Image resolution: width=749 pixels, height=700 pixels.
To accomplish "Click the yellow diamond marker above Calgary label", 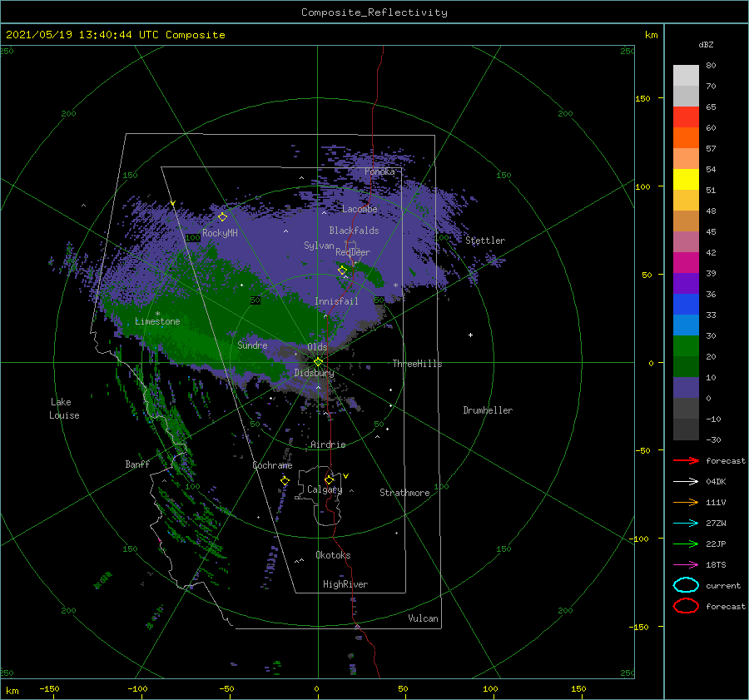I will click(x=329, y=479).
